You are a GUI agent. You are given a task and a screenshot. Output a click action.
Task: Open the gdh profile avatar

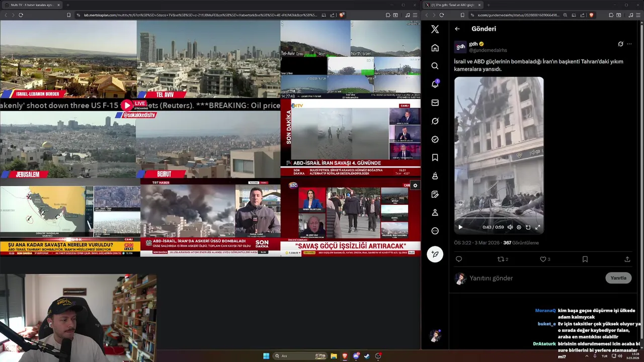click(460, 47)
